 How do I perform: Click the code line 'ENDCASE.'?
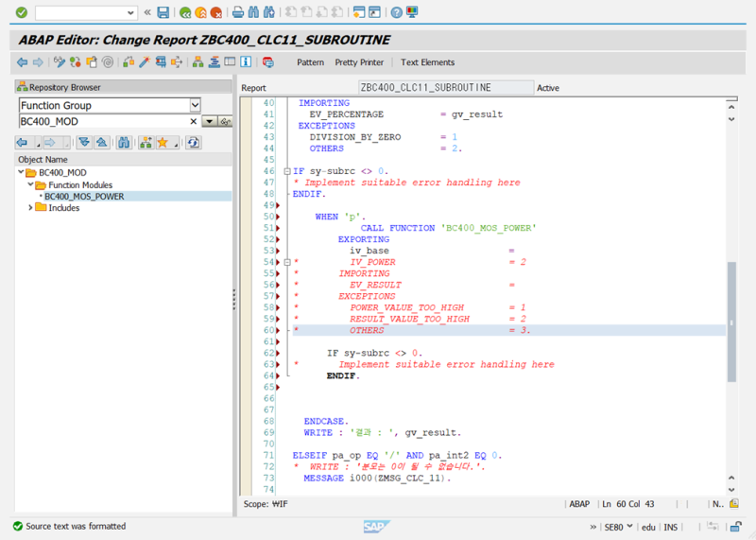pyautogui.click(x=326, y=421)
